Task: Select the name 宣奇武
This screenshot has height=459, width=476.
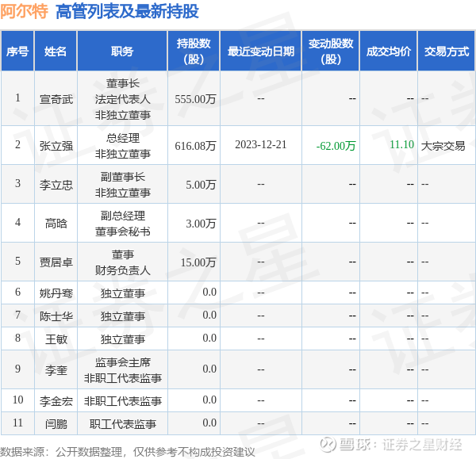Action: pos(56,99)
